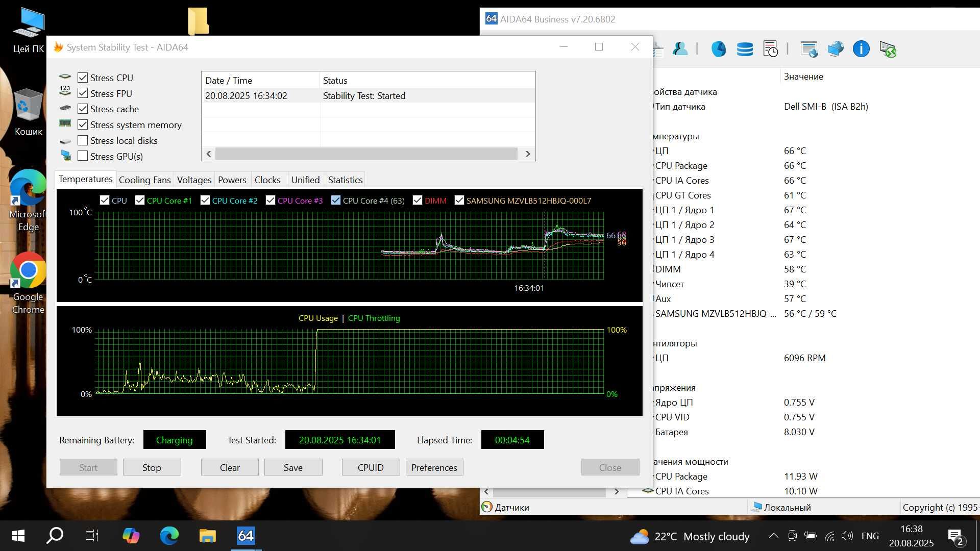Toggle SAMSUNG MZVLB512HBJQ graph checkbox
Screen dimensions: 980x551
(459, 201)
